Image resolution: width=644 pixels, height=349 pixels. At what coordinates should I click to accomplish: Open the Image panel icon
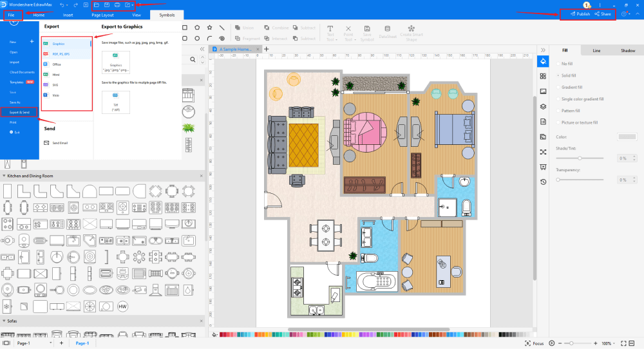(x=543, y=91)
